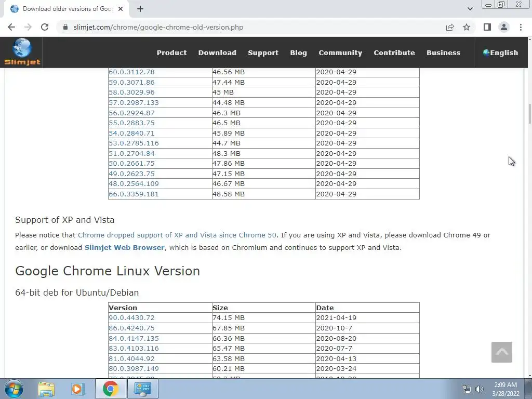
Task: Share this page via share icon
Action: coord(450,27)
